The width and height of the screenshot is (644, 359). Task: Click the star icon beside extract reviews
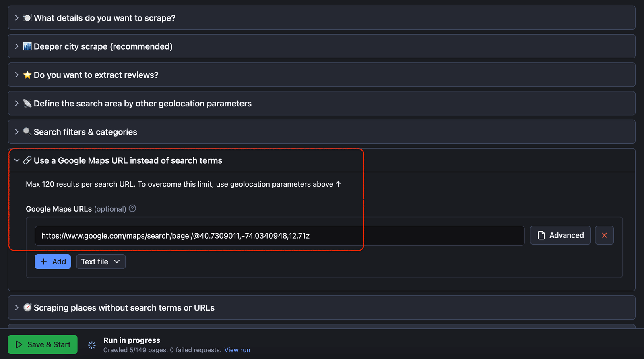tap(27, 75)
